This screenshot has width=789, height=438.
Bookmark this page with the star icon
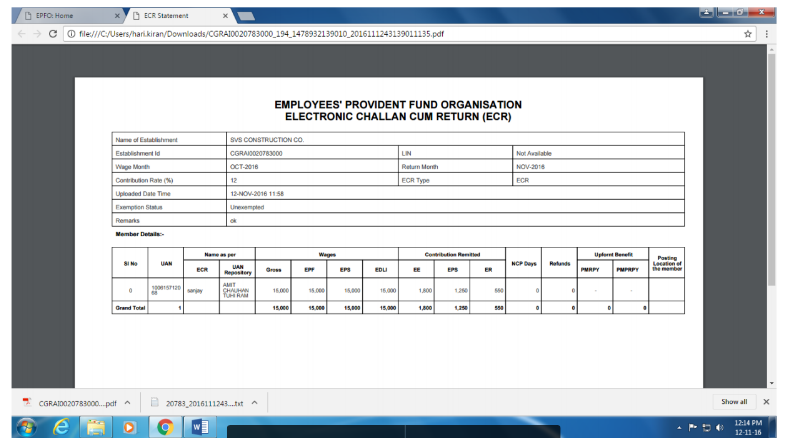[747, 33]
